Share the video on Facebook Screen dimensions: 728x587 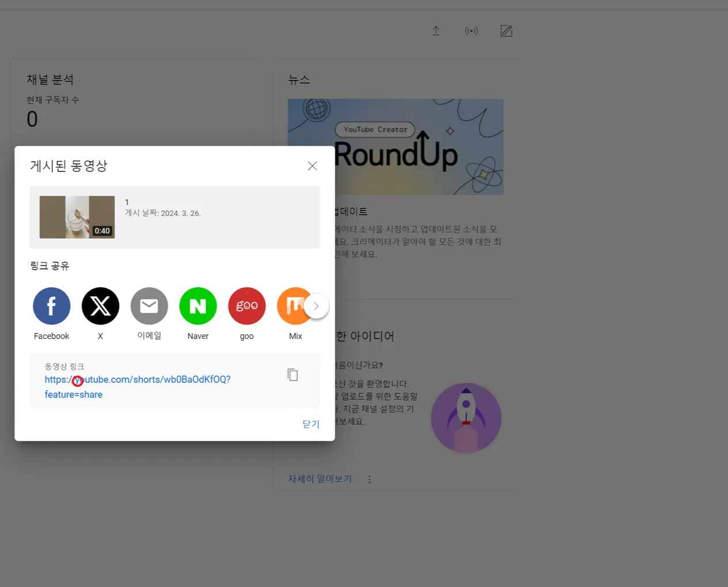point(51,306)
